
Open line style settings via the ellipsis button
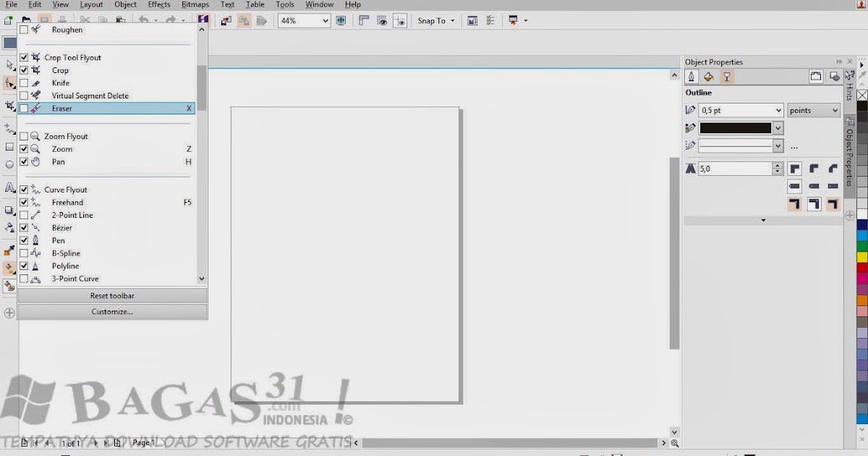click(x=794, y=147)
